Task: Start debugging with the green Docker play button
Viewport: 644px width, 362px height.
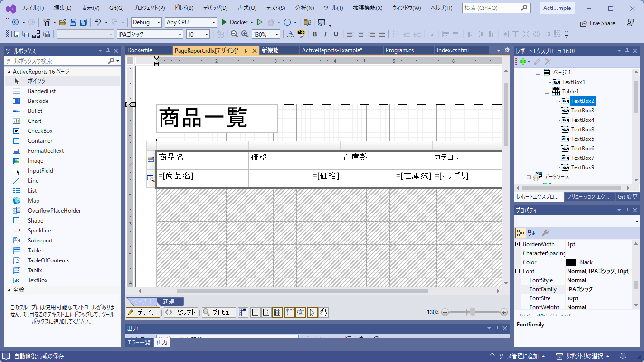Action: pos(224,22)
